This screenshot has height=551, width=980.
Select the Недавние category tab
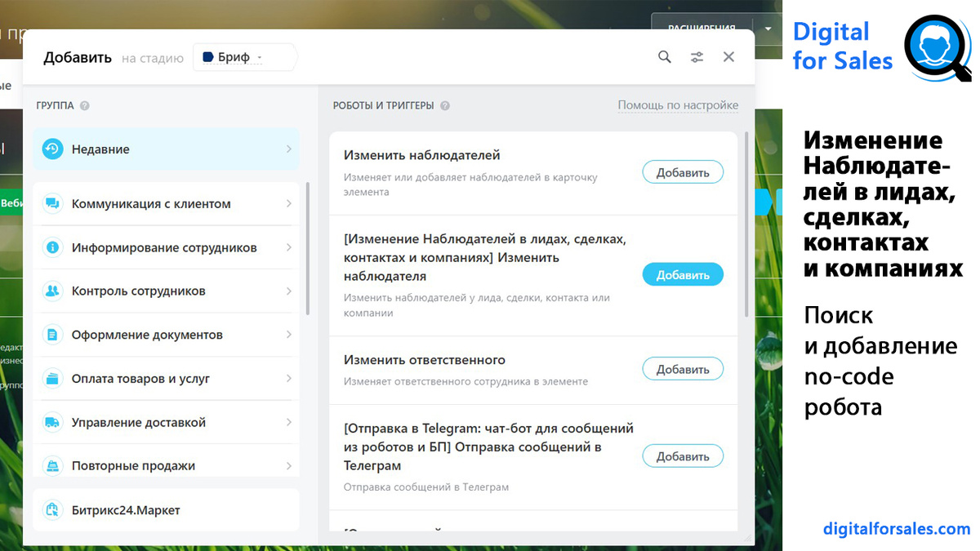pyautogui.click(x=131, y=149)
